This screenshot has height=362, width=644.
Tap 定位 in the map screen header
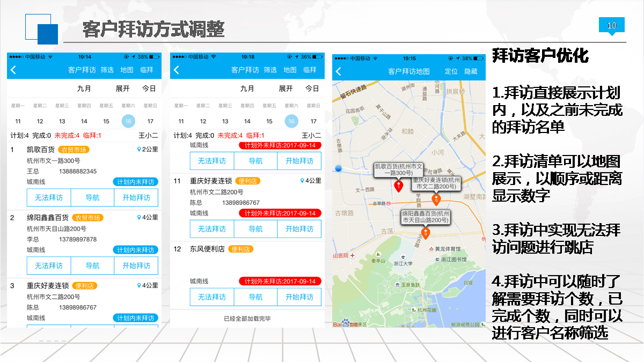pyautogui.click(x=451, y=71)
